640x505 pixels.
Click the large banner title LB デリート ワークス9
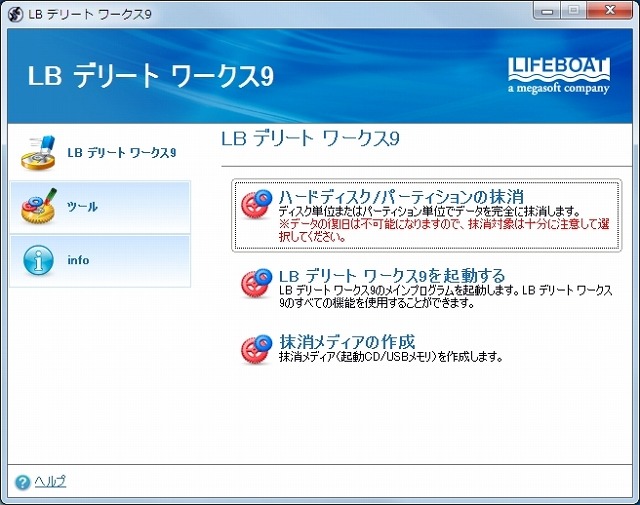[x=151, y=76]
